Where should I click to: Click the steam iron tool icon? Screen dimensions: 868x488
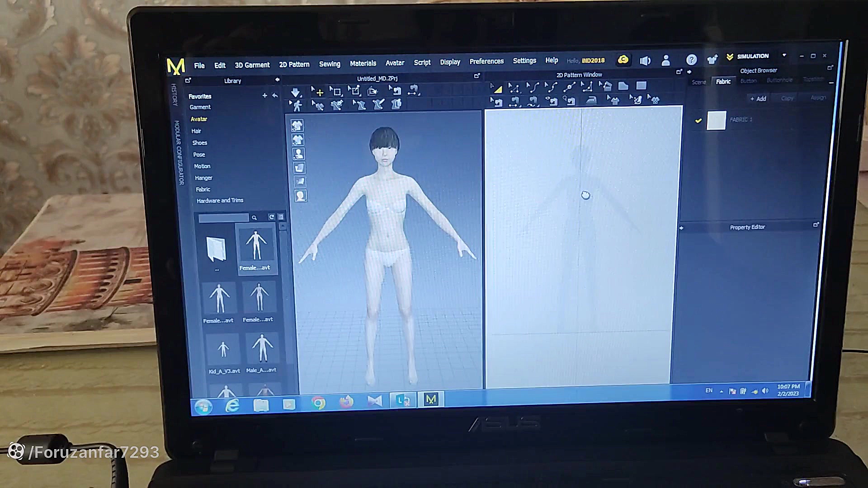point(591,100)
